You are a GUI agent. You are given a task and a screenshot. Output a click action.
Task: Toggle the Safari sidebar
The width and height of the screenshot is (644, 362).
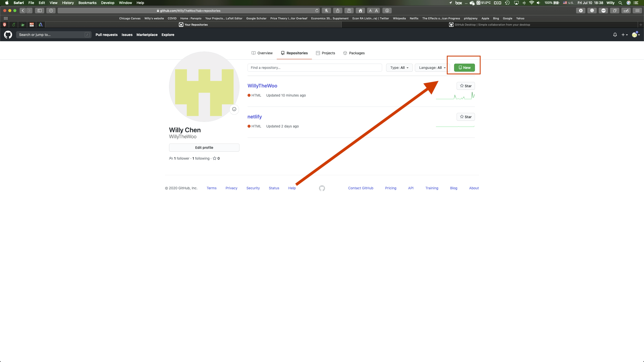click(39, 11)
